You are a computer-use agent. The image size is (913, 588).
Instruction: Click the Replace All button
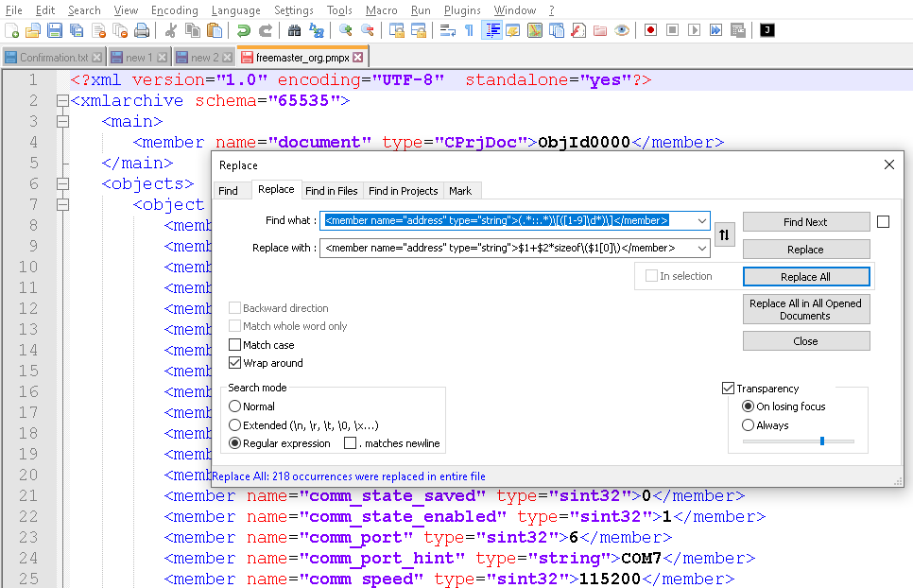click(806, 276)
